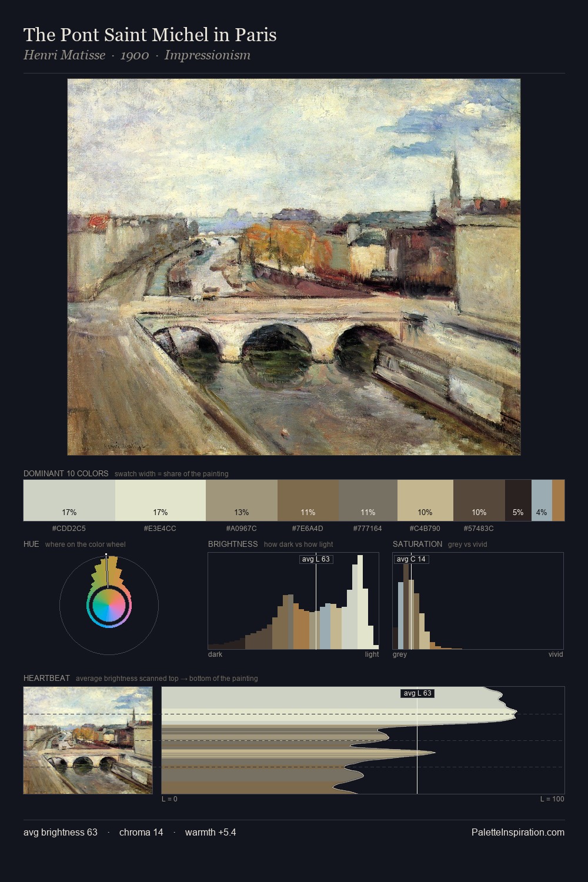
Task: Select the near-black 5% swatch
Action: pos(518,500)
